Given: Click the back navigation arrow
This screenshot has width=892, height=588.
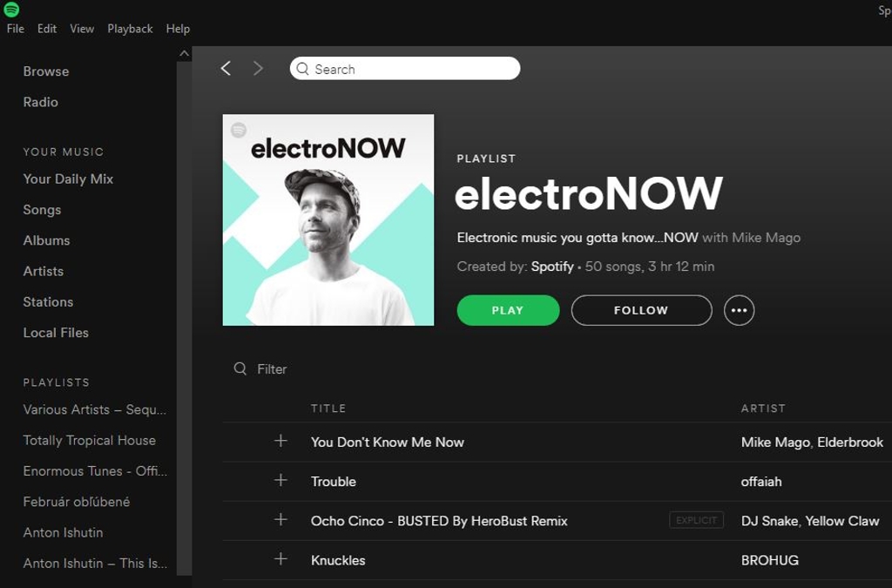Looking at the screenshot, I should click(226, 69).
